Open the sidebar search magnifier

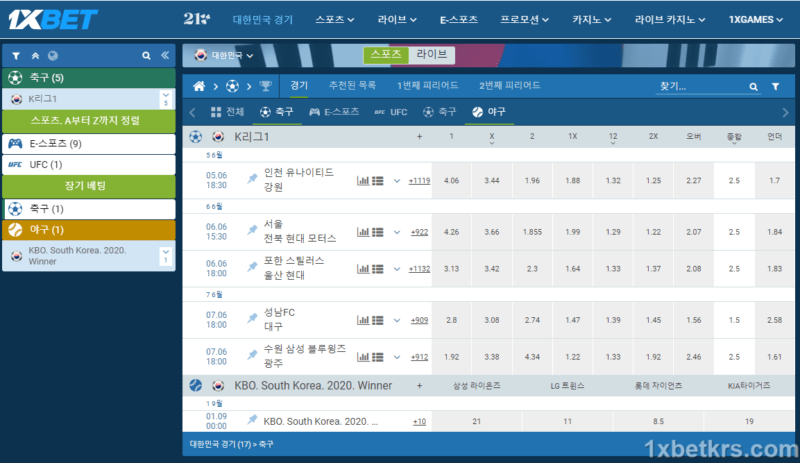(x=146, y=56)
